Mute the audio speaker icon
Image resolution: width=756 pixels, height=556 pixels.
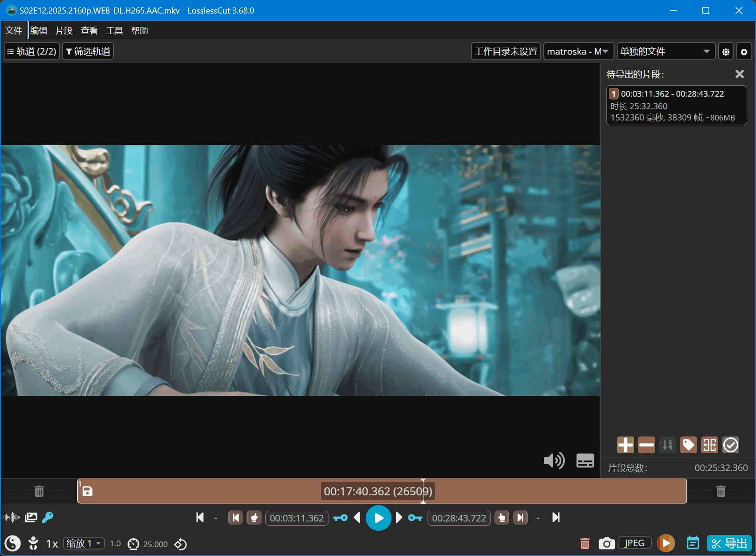pos(554,461)
